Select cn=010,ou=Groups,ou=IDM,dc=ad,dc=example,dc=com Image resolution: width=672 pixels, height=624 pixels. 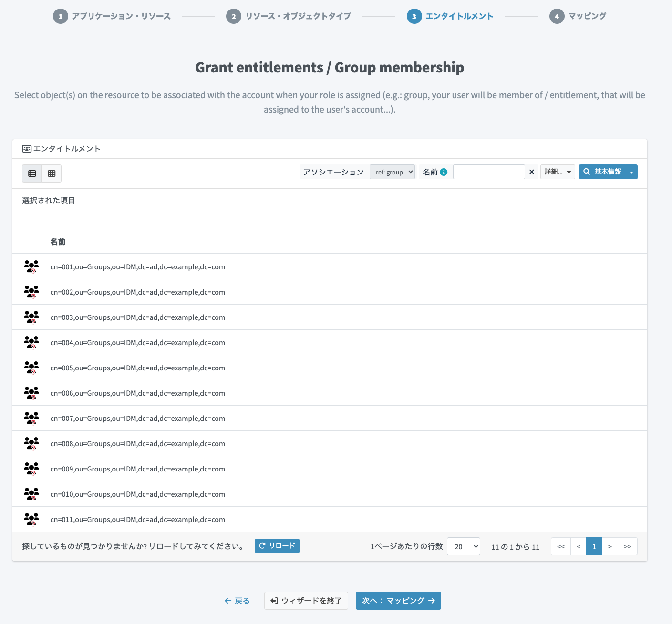pyautogui.click(x=138, y=494)
